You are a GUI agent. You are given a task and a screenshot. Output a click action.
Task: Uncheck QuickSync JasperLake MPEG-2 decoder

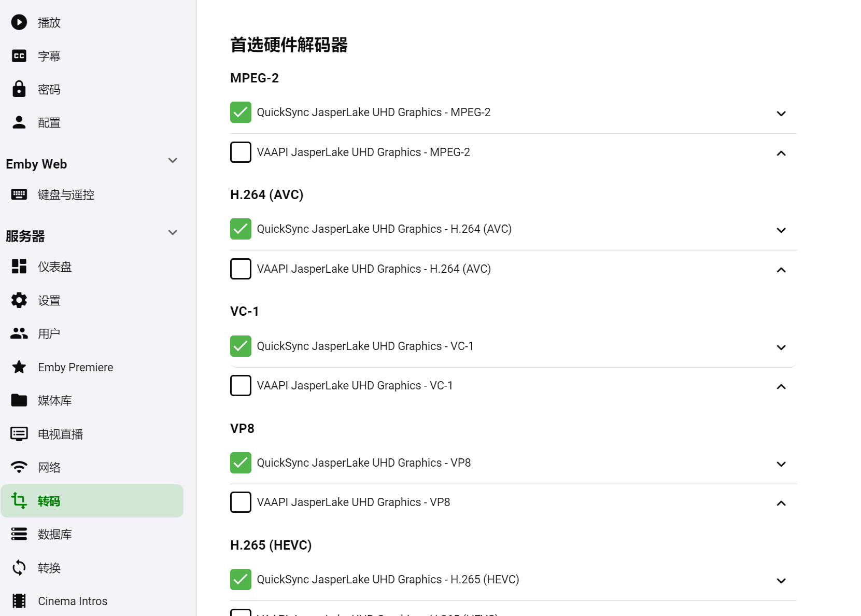pyautogui.click(x=241, y=113)
